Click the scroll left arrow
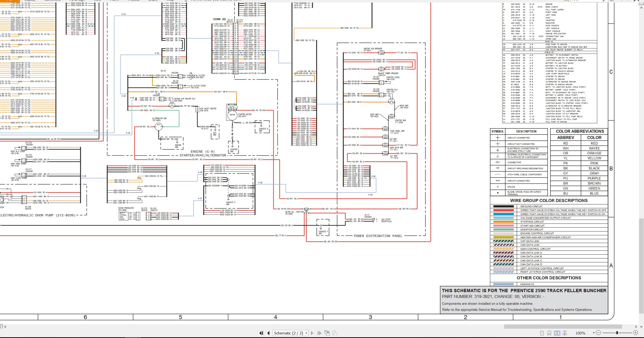This screenshot has width=644, height=338. pos(5,327)
